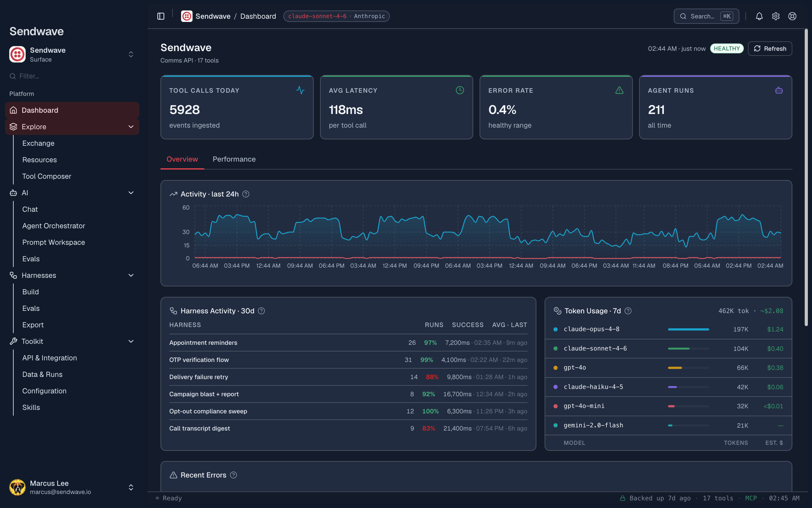
Task: Open help for Recent Errors
Action: tap(233, 475)
